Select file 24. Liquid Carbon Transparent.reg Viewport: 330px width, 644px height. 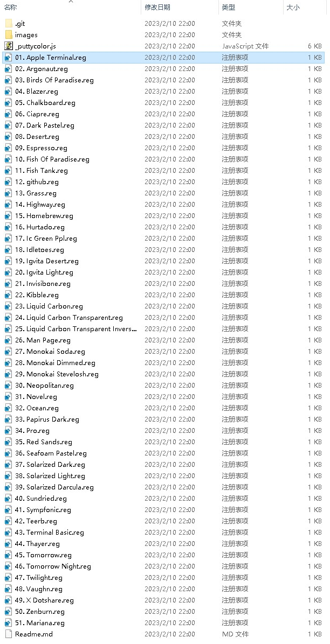68,318
